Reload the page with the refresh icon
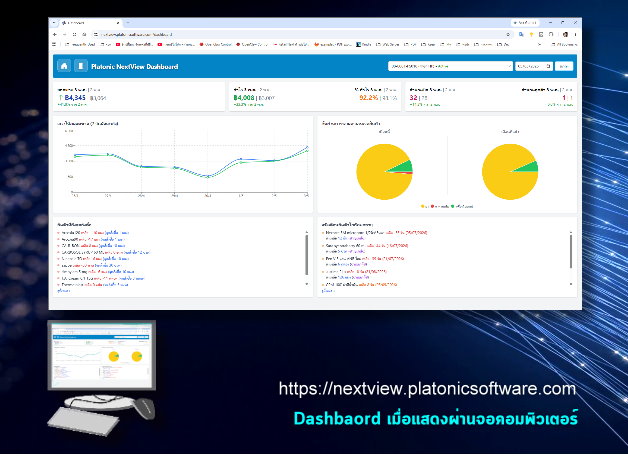This screenshot has height=457, width=628. click(x=74, y=34)
